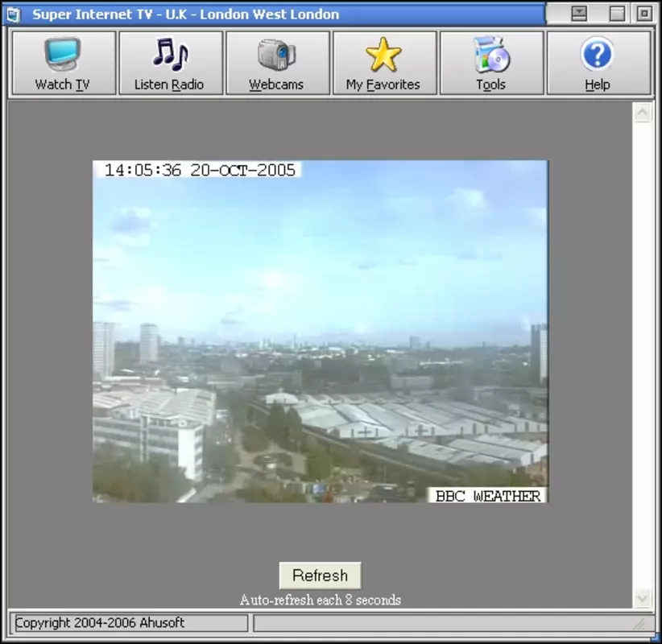The image size is (662, 644).
Task: Show My Favorites list
Action: point(385,63)
